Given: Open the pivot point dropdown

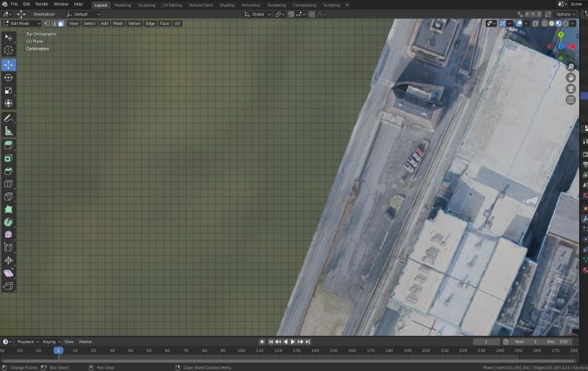Looking at the screenshot, I should pos(280,14).
